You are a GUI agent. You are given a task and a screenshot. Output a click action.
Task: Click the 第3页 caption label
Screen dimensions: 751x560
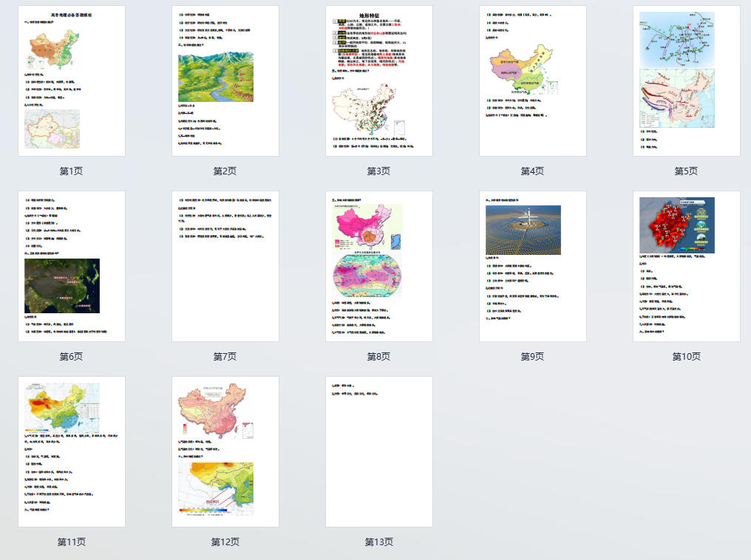tap(379, 171)
